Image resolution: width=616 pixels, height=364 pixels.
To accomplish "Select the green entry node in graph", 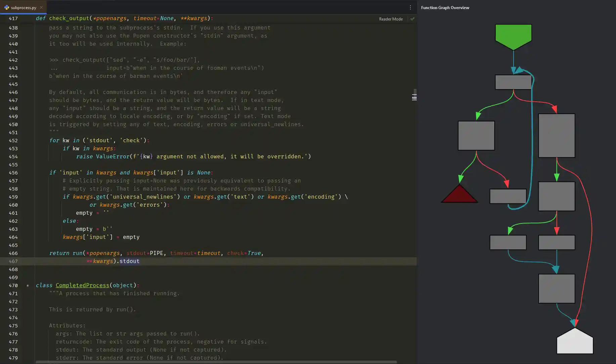I will click(513, 36).
